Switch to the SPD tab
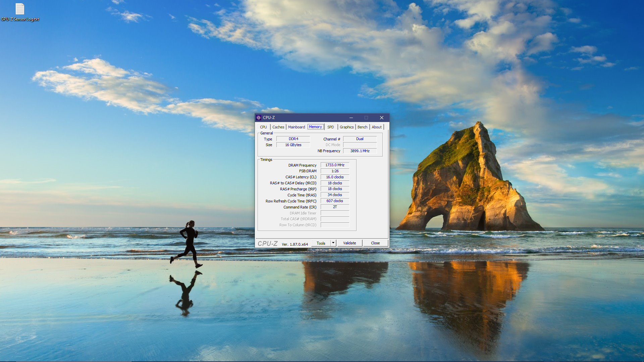Image resolution: width=644 pixels, height=362 pixels. [330, 127]
